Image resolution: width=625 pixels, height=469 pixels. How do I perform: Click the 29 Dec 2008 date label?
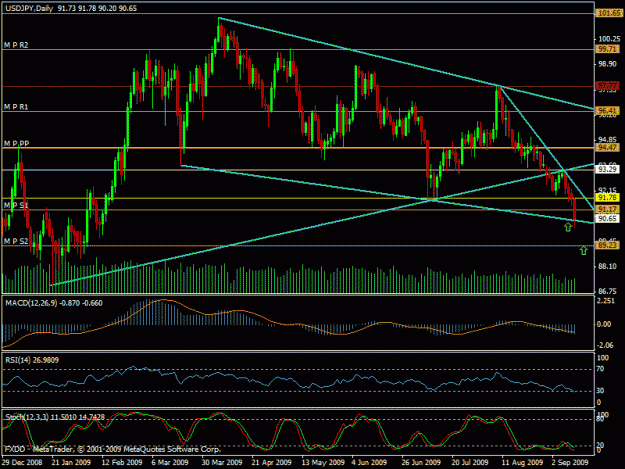pos(22,462)
